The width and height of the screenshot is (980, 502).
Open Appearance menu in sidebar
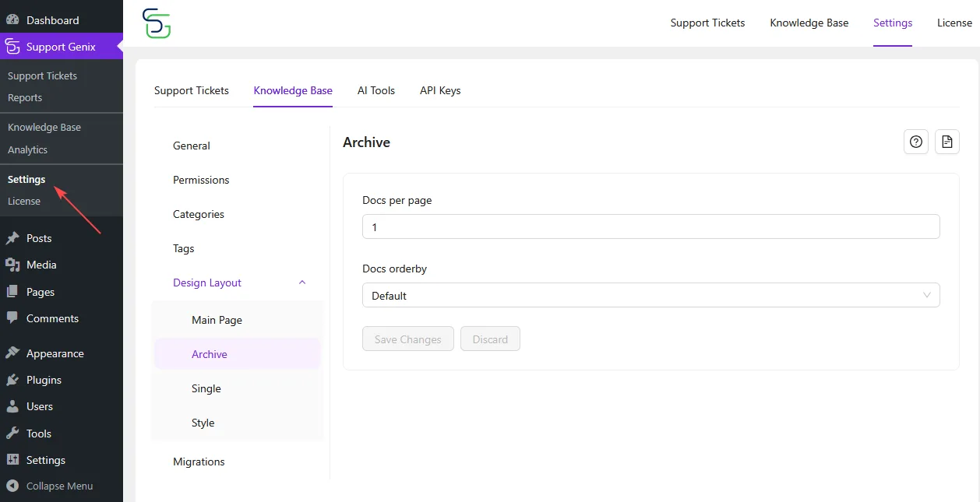(55, 353)
